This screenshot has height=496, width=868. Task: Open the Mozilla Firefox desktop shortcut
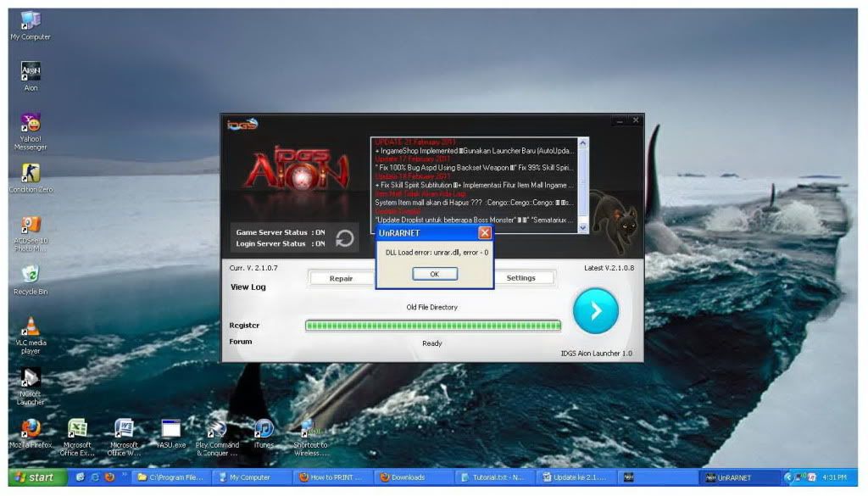pos(31,429)
